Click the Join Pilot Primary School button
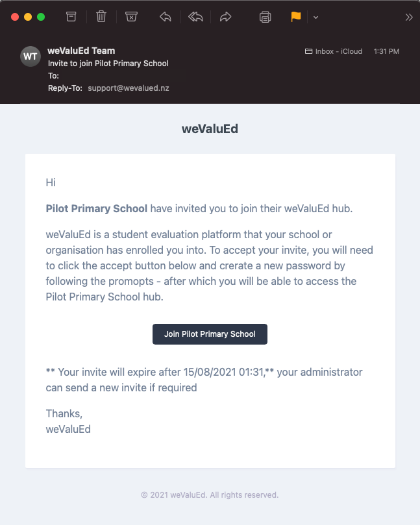The image size is (420, 525). (210, 334)
